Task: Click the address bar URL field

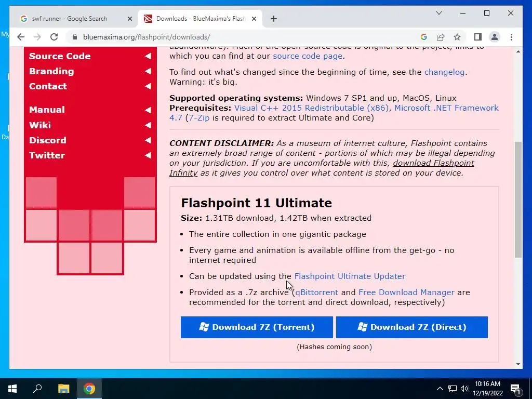Action: tap(244, 37)
